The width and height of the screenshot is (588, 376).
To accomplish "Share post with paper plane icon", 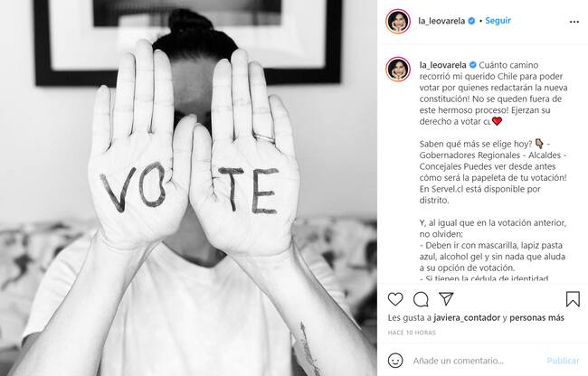I will (x=446, y=299).
